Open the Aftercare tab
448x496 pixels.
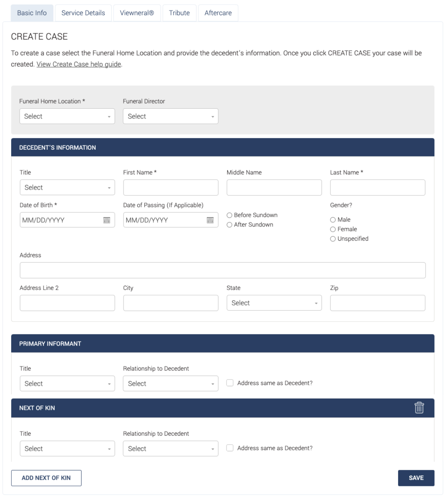[218, 13]
